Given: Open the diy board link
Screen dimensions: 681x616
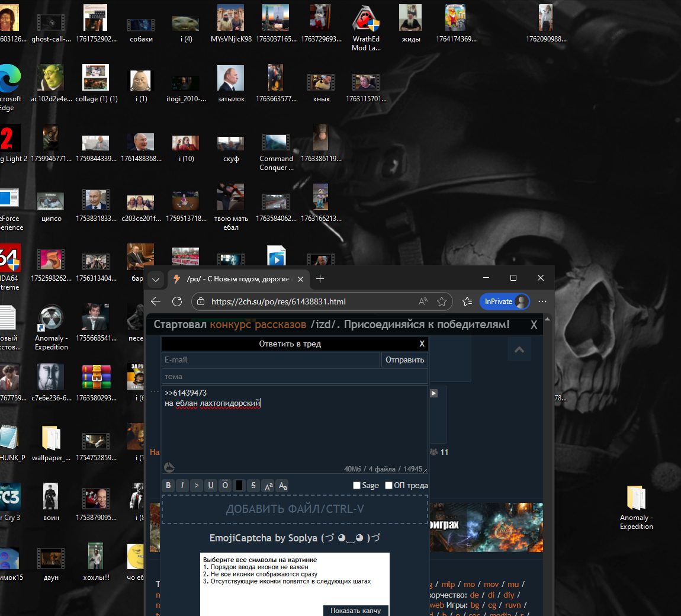Looking at the screenshot, I should point(509,595).
